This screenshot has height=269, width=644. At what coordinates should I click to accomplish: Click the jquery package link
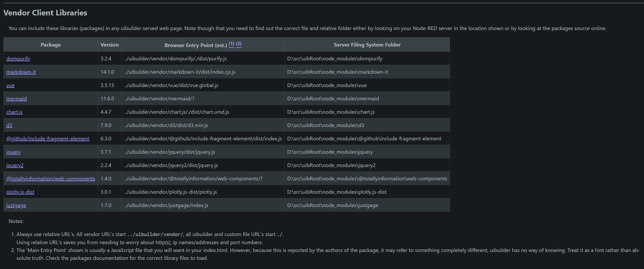point(13,152)
